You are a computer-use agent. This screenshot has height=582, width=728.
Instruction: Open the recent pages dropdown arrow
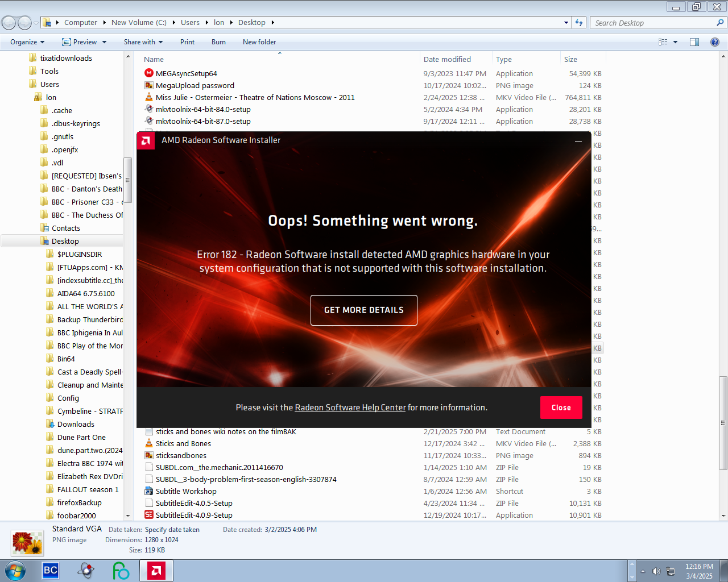click(x=36, y=23)
